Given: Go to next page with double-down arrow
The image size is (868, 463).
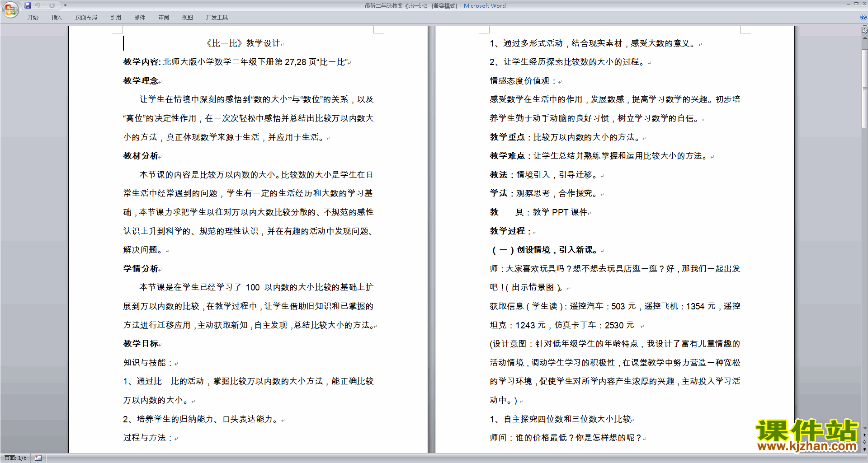Looking at the screenshot, I should (x=865, y=449).
